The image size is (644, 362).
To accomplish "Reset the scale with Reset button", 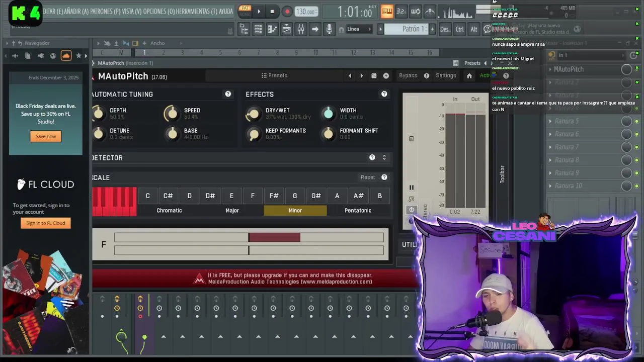I will (x=368, y=177).
